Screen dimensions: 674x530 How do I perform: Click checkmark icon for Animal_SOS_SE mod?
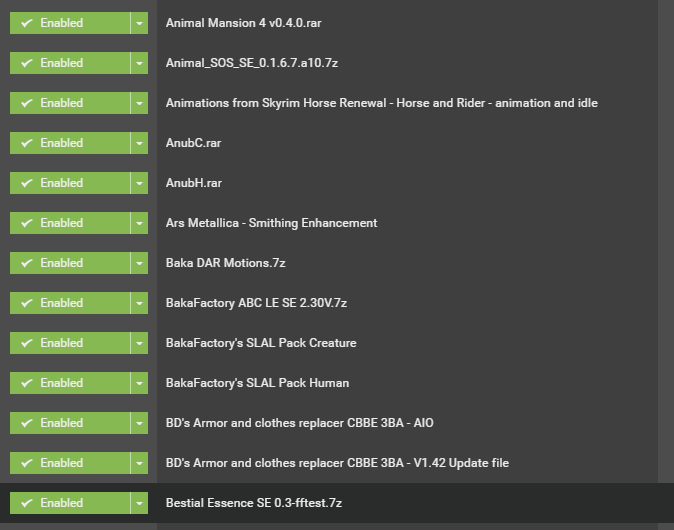pos(27,63)
